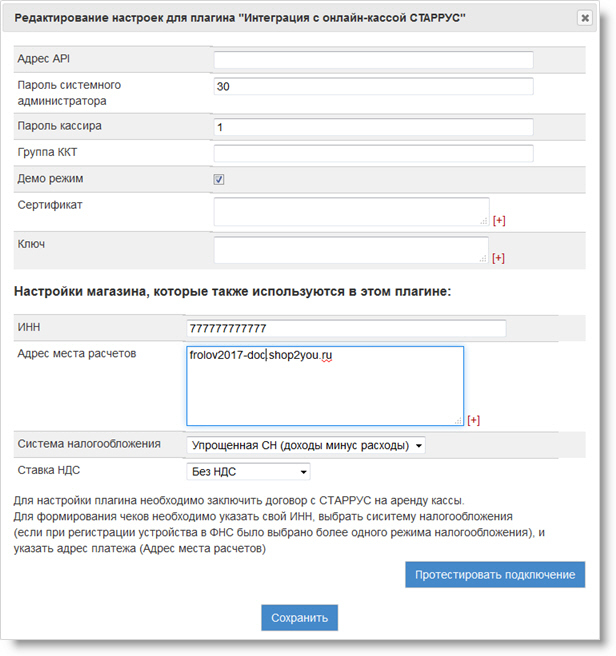Screen dimensions: 616x656
Task: Click the Пароль кассира label
Action: click(x=59, y=126)
